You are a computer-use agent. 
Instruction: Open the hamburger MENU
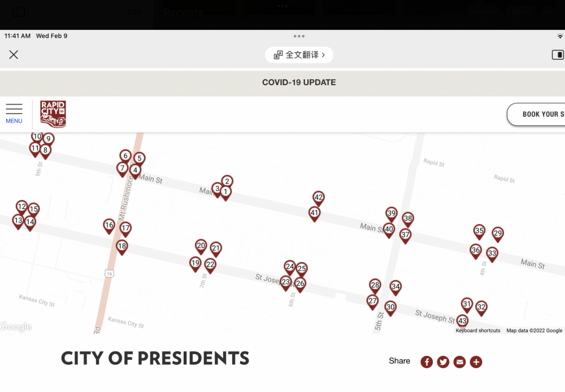(x=14, y=113)
